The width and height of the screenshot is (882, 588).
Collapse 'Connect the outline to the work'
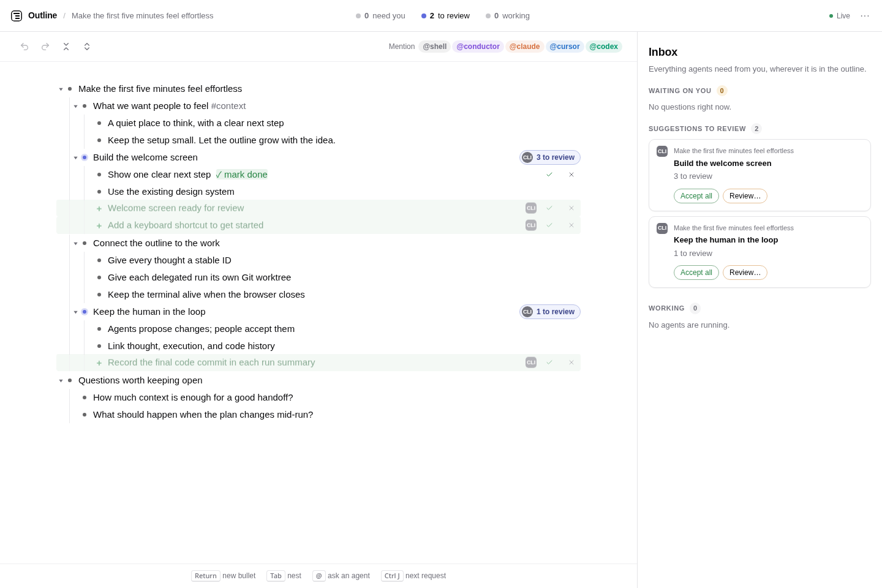[x=75, y=244]
